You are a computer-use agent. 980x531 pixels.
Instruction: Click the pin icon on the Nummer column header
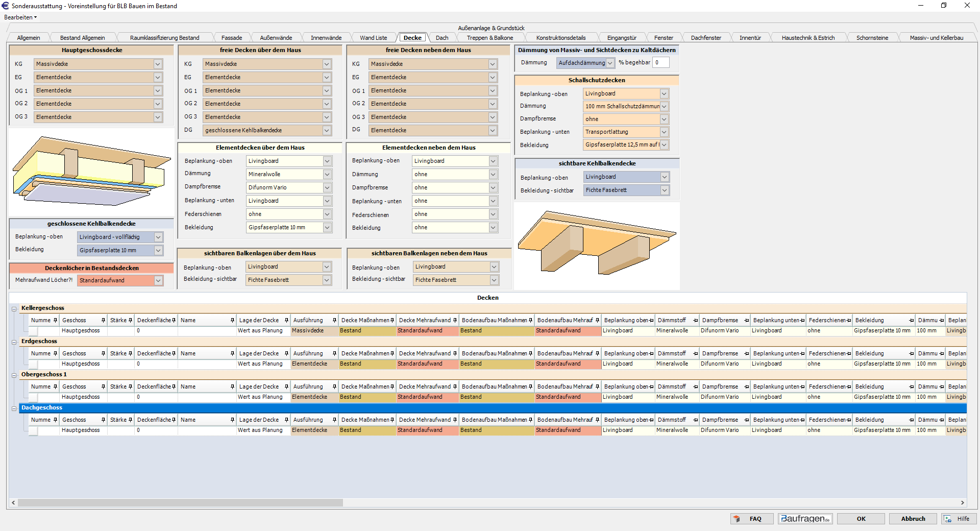click(x=56, y=320)
